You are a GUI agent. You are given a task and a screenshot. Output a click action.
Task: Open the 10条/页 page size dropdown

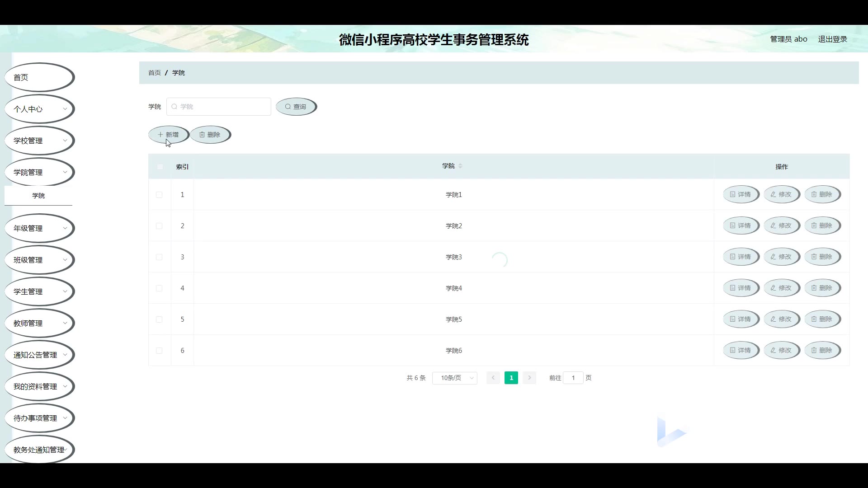click(454, 378)
